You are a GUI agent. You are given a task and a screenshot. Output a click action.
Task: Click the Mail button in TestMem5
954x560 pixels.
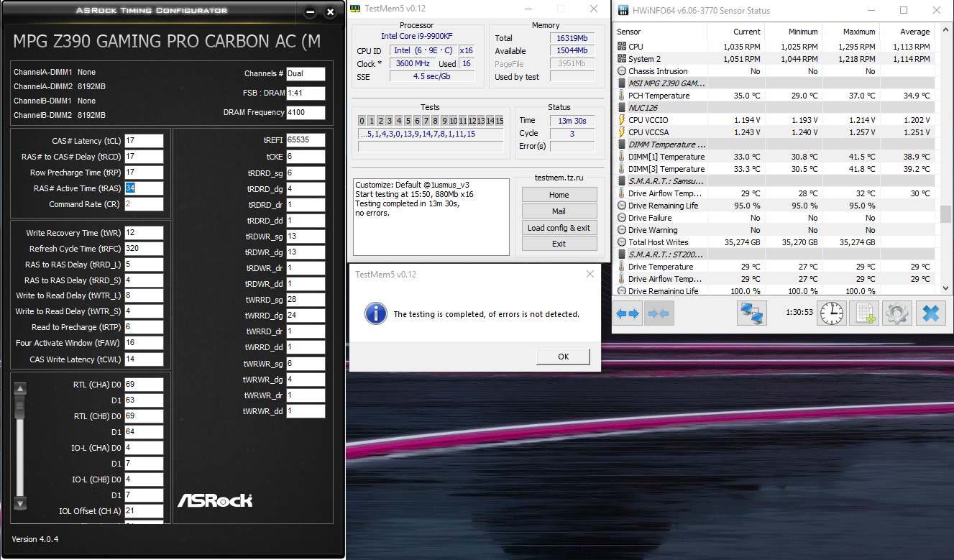point(559,211)
